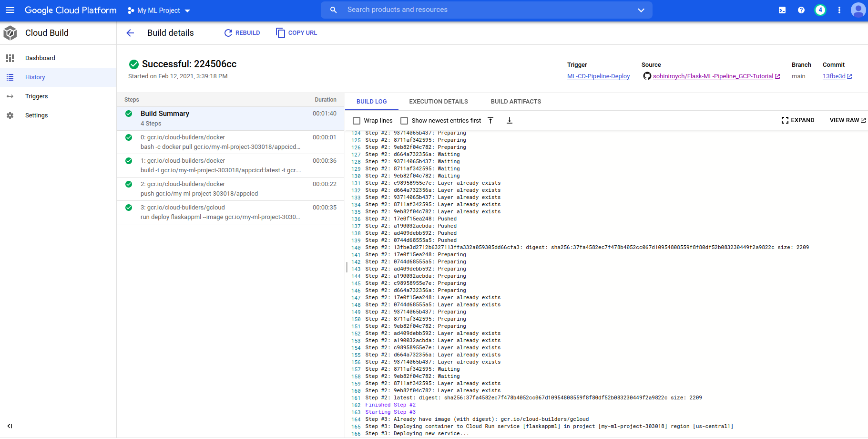Open Triggers in the sidebar
The image size is (868, 439).
click(x=58, y=96)
